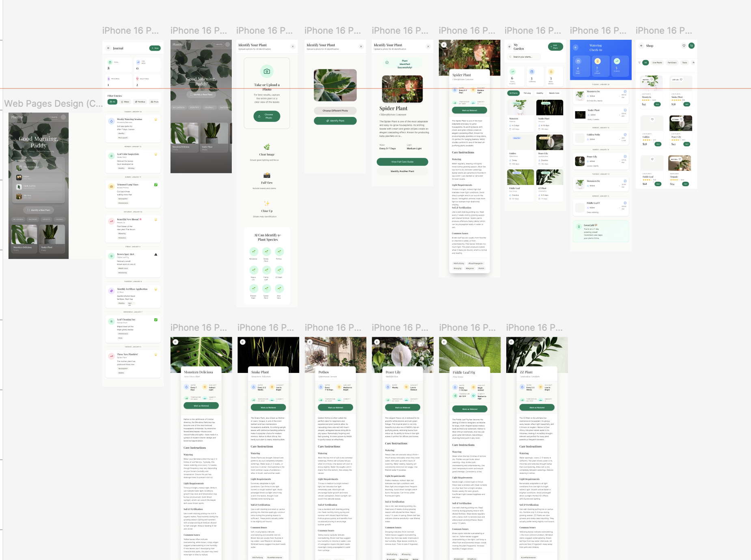Click Mark as Watered on Monstera Deliciosa frame
The image size is (751, 560).
pyautogui.click(x=201, y=405)
